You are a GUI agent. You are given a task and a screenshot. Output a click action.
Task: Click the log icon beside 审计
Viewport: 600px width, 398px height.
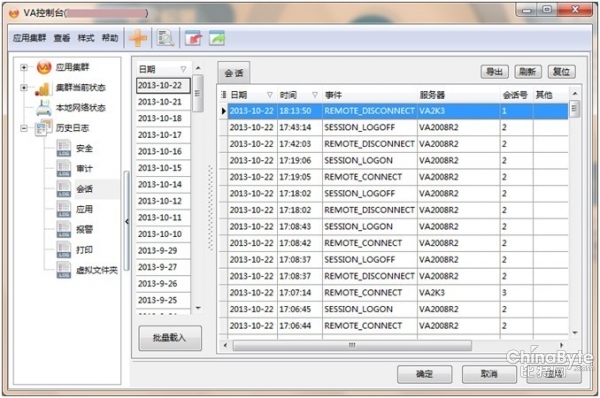pyautogui.click(x=64, y=168)
